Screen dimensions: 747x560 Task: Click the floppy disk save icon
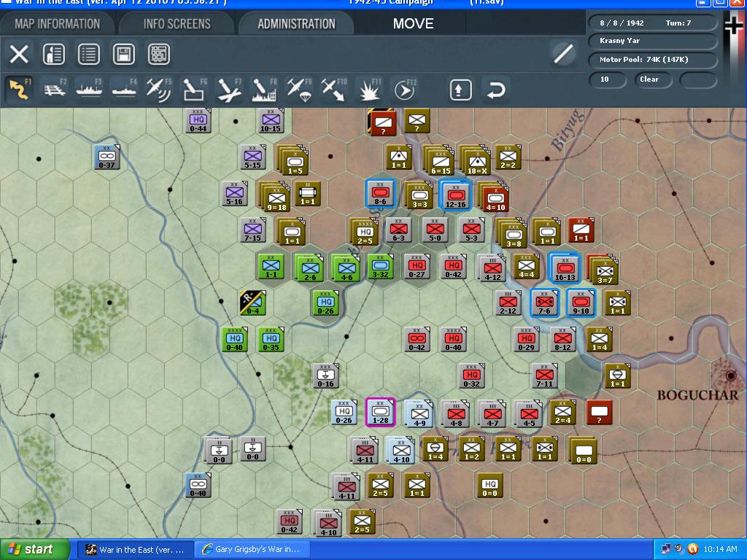[124, 54]
